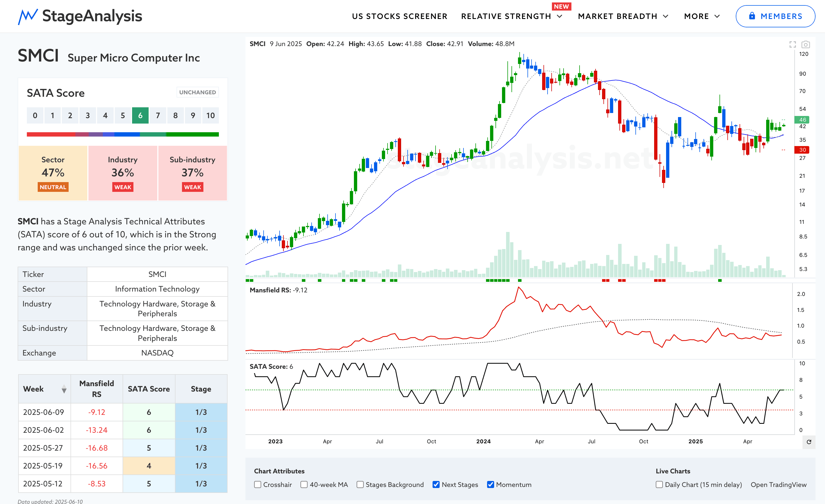Enable Daily Chart 15 min delay checkbox
The height and width of the screenshot is (504, 825).
pos(659,484)
